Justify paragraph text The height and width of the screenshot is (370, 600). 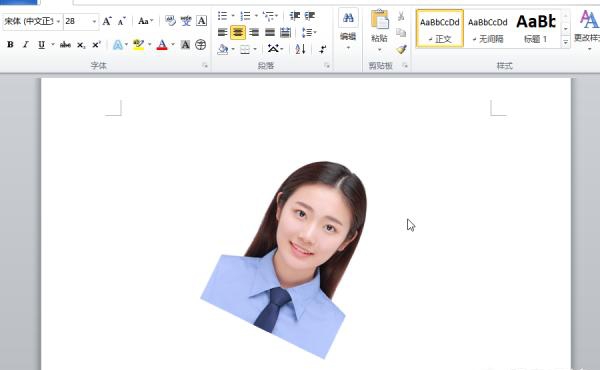pos(270,32)
